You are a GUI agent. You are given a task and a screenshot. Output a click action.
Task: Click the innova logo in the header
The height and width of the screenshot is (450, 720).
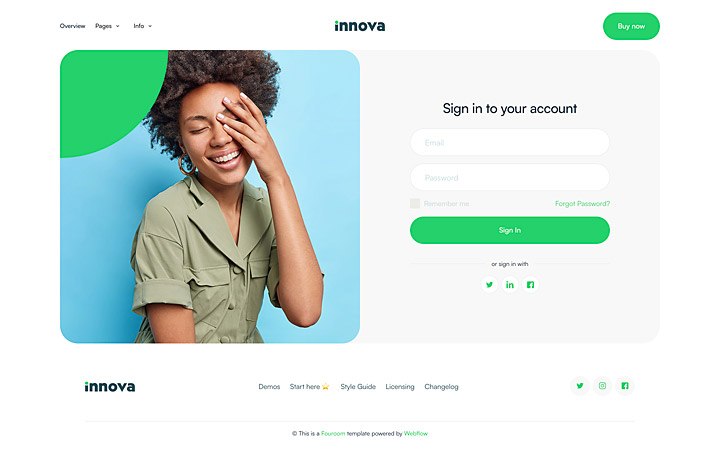(360, 26)
